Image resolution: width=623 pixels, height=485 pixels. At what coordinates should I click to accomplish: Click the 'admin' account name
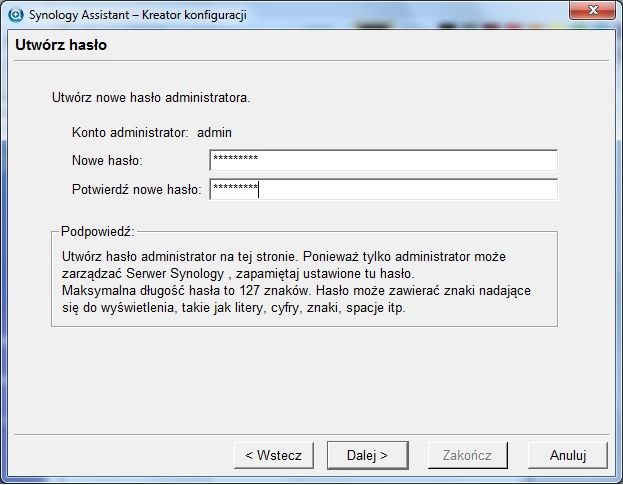[x=214, y=133]
